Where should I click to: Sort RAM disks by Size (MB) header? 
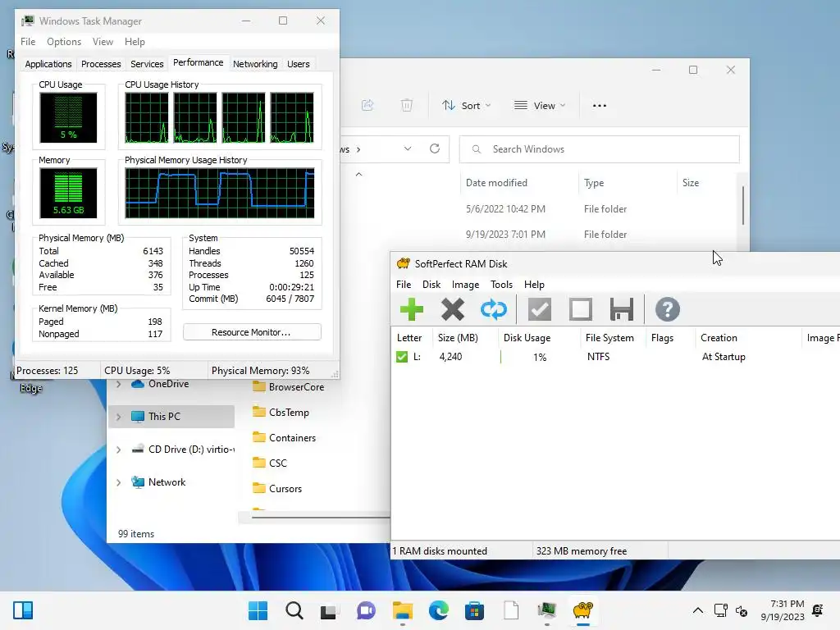coord(464,338)
